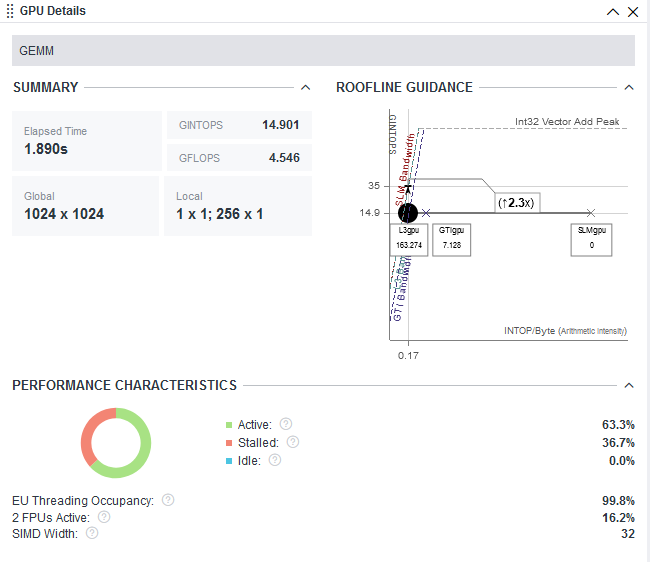Collapse the Summary section
Viewport: 650px width, 562px height.
point(306,88)
